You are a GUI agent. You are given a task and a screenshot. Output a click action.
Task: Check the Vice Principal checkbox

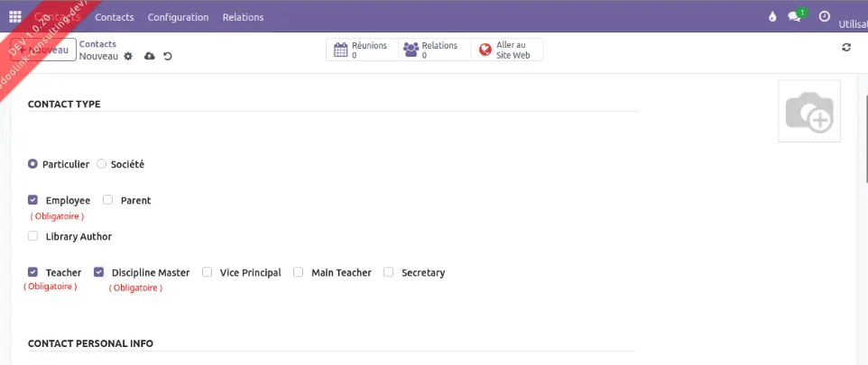[x=208, y=272]
